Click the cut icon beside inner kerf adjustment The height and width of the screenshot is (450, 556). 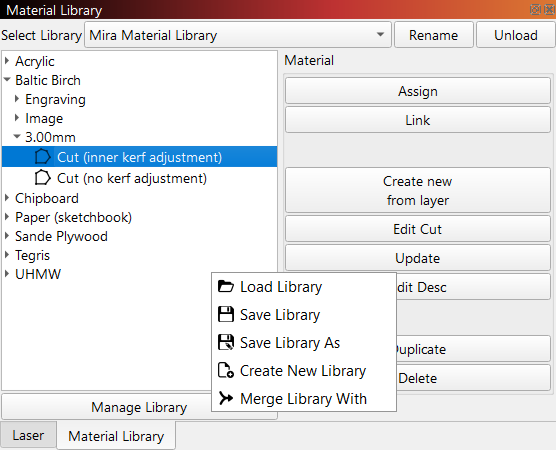tap(43, 157)
